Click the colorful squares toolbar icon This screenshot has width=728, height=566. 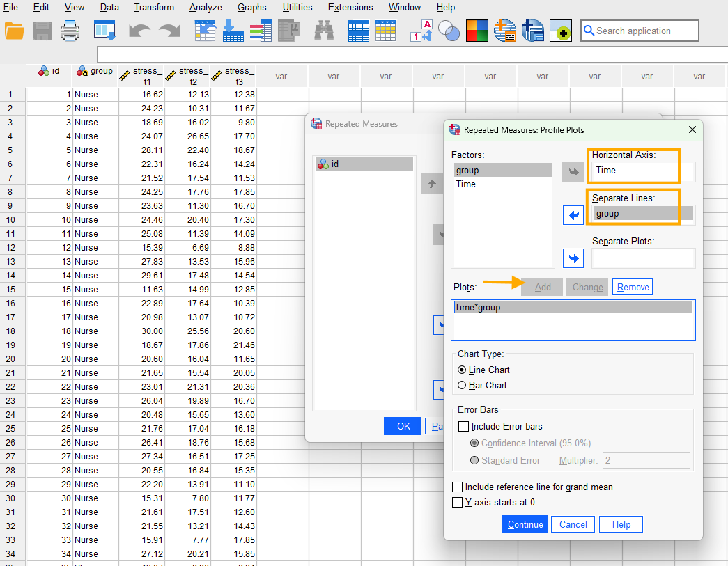[x=477, y=31]
